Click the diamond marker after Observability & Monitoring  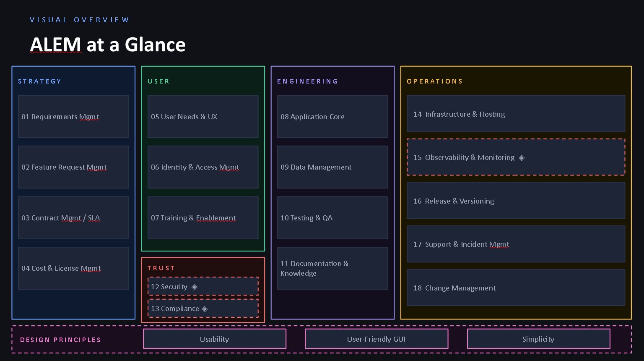click(522, 158)
